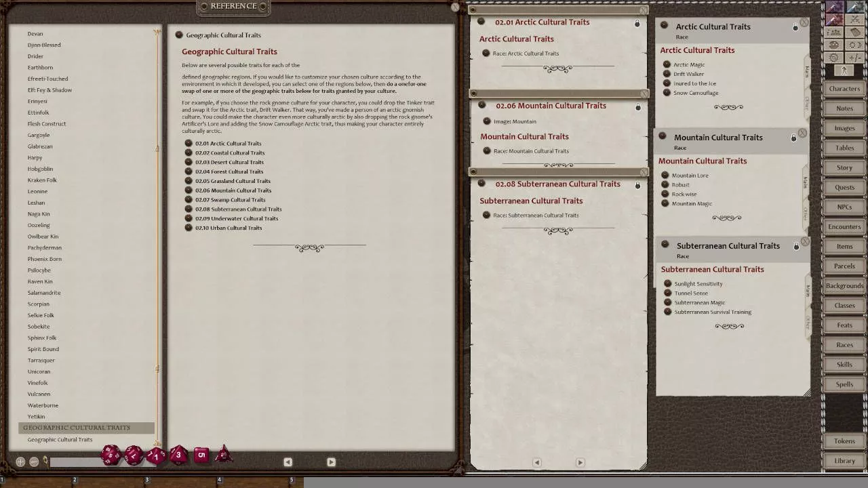Click the small figure icon above Characters
Image resolution: width=868 pixels, height=488 pixels.
[x=844, y=70]
